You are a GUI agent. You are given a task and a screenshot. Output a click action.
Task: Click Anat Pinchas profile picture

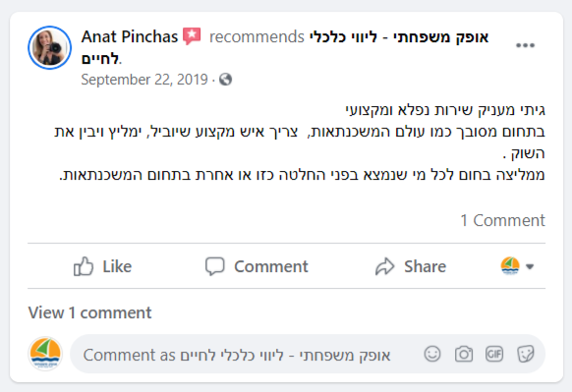[x=49, y=47]
